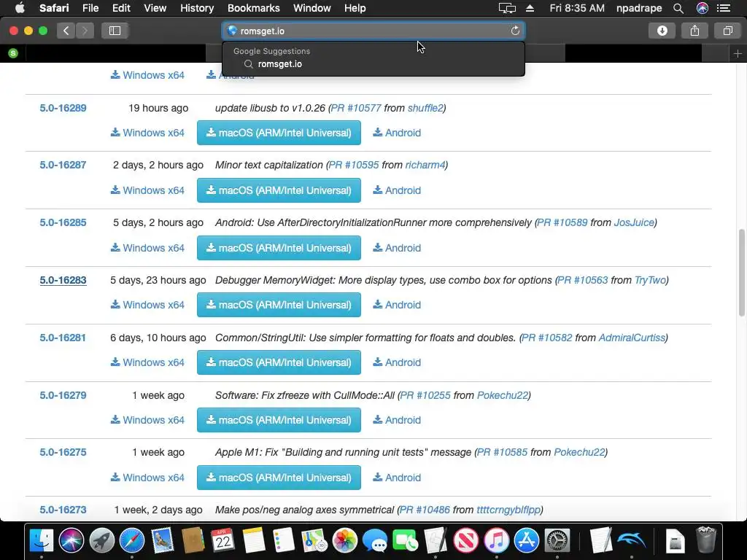
Task: Open author link shuffle2
Action: click(425, 108)
